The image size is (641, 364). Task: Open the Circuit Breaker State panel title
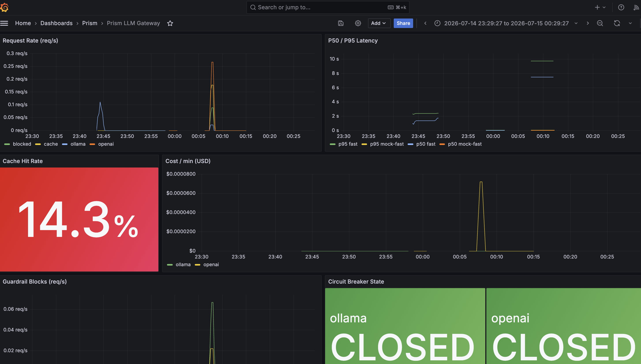click(x=356, y=282)
